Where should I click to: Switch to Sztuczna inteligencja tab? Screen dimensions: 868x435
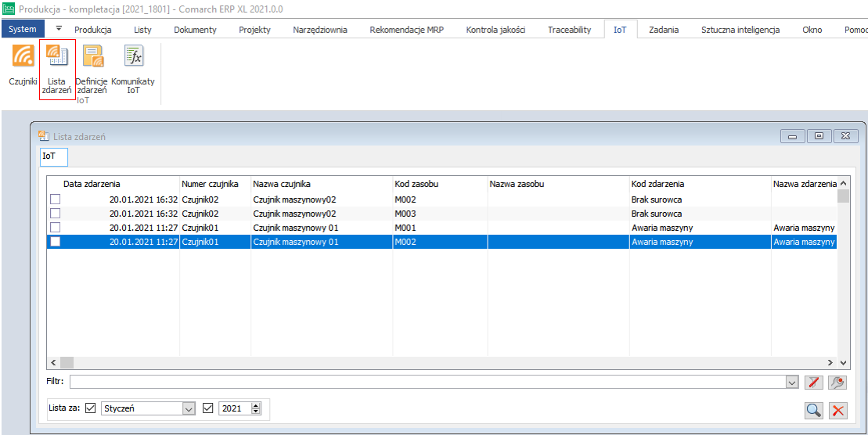point(740,30)
